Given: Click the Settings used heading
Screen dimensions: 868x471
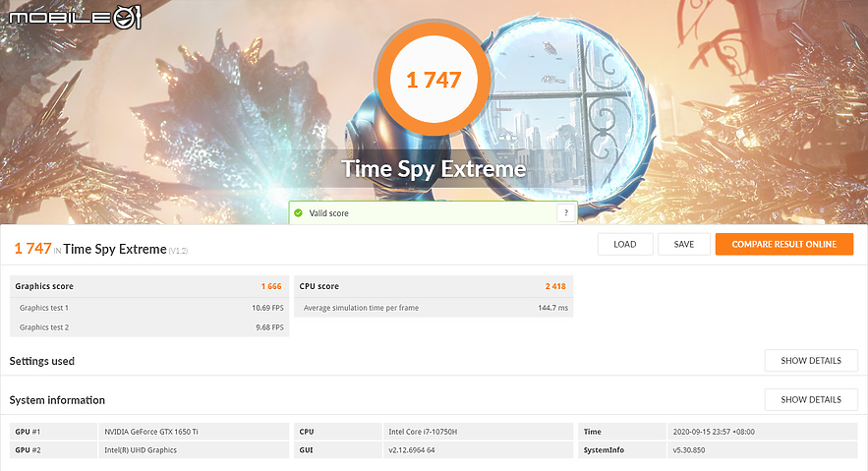Looking at the screenshot, I should coord(41,361).
